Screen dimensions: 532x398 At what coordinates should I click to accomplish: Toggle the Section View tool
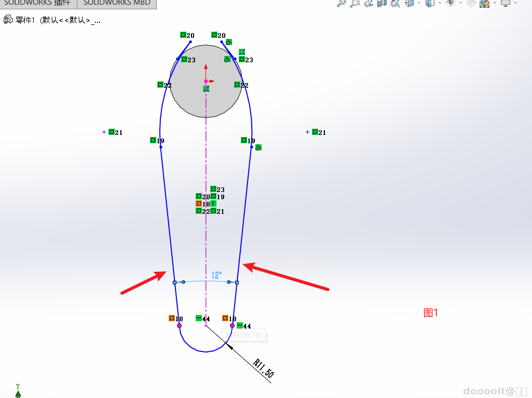[x=382, y=4]
